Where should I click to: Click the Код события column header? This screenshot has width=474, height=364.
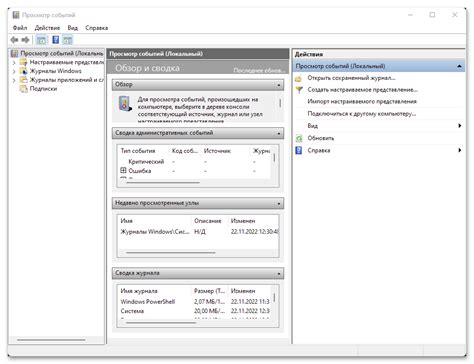pos(185,151)
